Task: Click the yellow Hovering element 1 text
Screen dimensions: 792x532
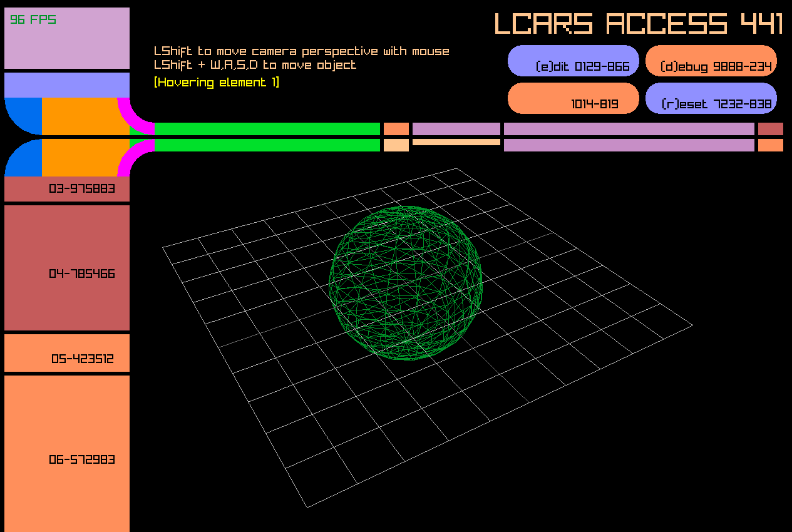Action: tap(217, 83)
